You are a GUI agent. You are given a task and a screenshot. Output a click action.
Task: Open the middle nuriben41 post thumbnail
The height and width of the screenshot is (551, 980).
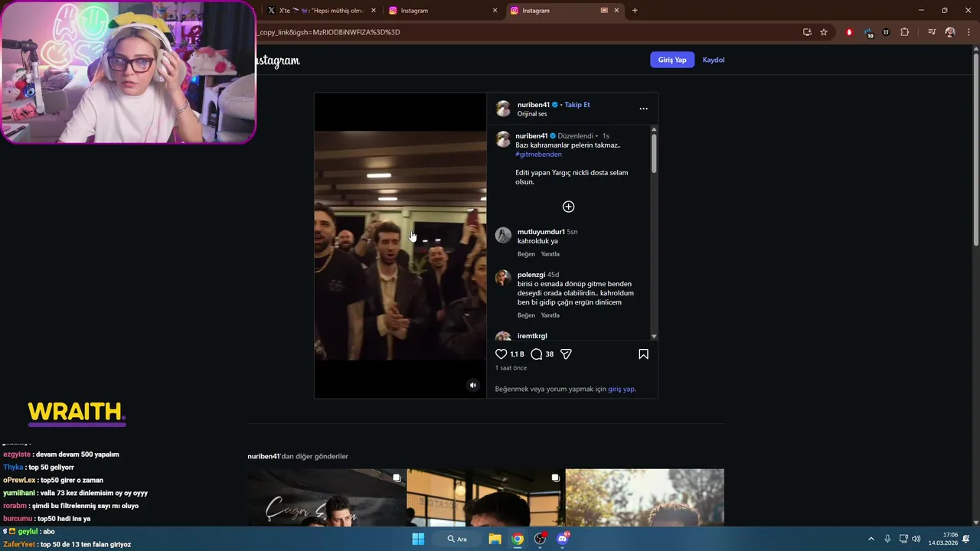[485, 497]
